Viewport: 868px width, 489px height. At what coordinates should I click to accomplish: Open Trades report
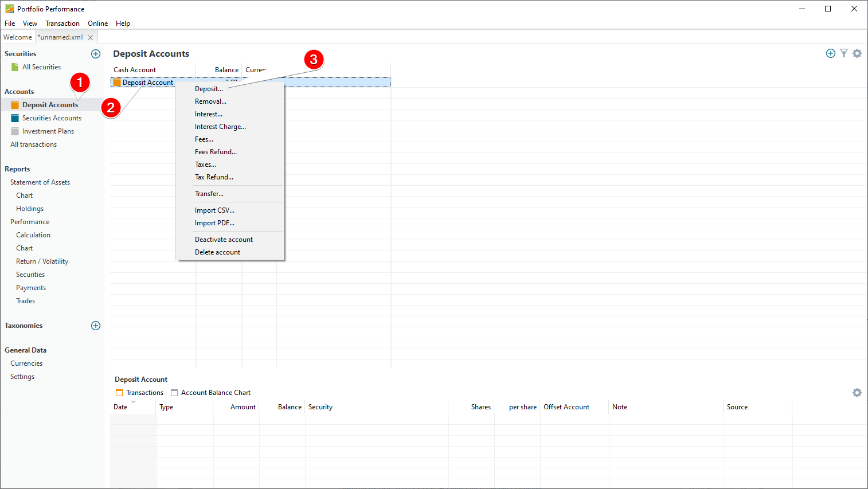[25, 301]
